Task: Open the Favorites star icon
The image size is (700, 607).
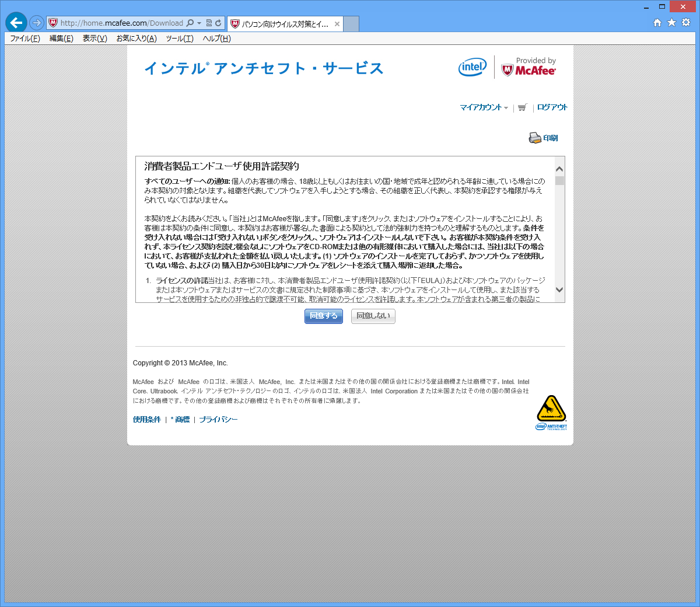Action: (671, 23)
